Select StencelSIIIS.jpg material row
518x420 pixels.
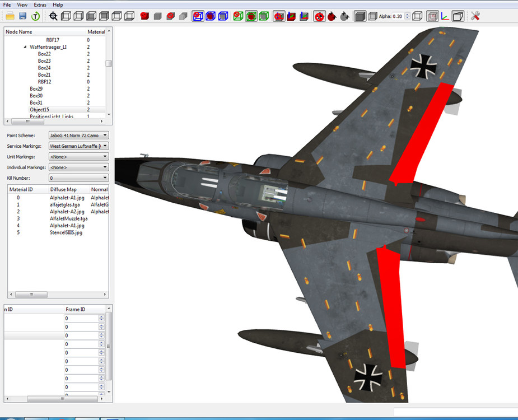58,232
